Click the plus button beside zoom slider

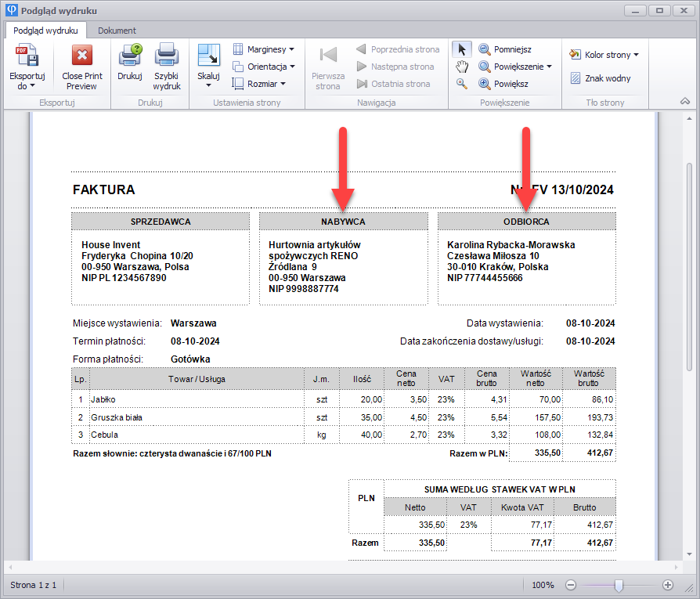coord(668,585)
